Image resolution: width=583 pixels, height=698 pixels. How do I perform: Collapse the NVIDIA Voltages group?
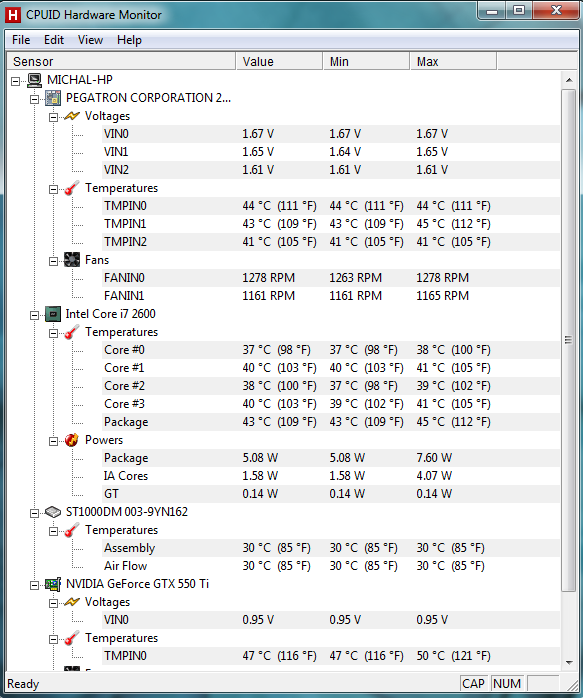(53, 603)
